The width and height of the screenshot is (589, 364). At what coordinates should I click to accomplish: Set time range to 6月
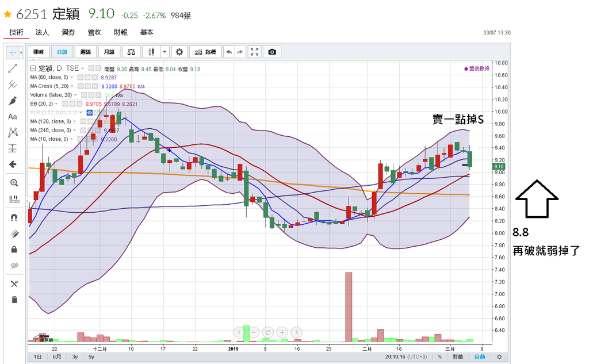tap(57, 357)
